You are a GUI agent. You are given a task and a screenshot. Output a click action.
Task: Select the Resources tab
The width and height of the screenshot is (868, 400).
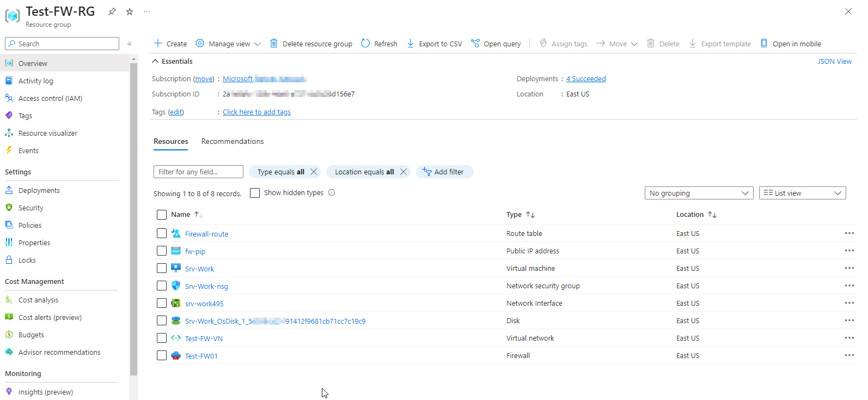click(x=171, y=141)
